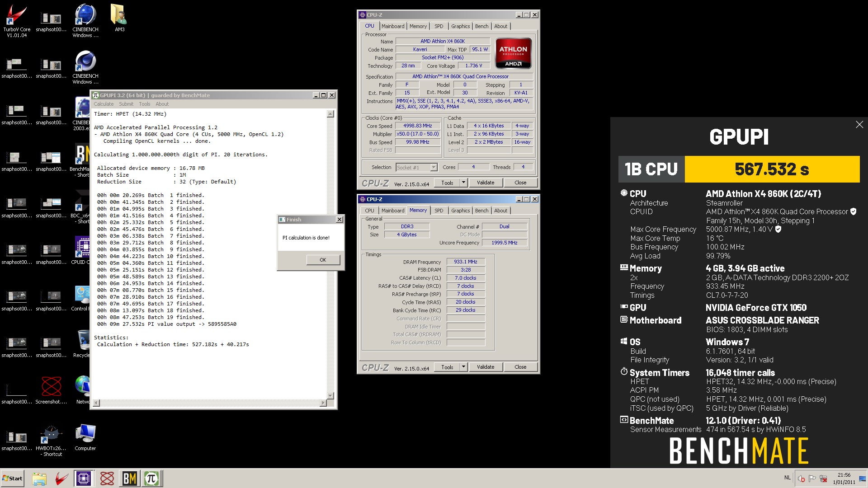
Task: Open the Submit menu in GPUPI
Action: click(x=126, y=104)
